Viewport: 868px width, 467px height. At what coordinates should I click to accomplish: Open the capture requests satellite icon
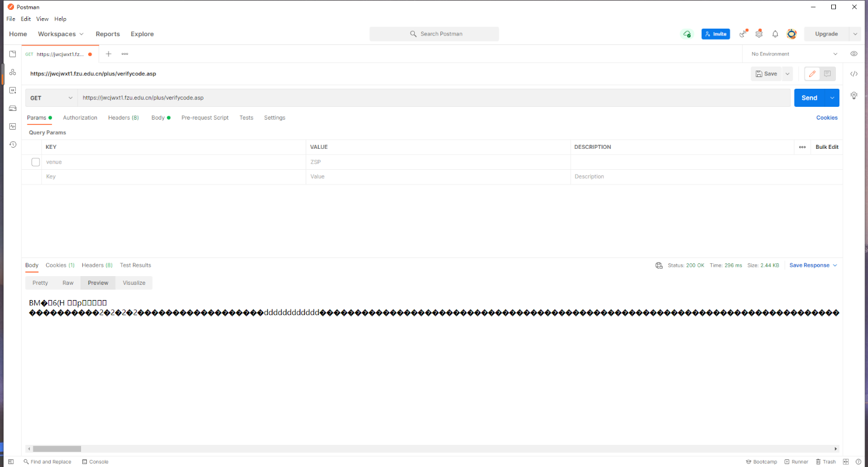743,34
